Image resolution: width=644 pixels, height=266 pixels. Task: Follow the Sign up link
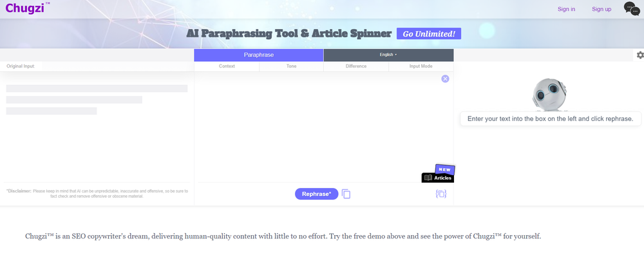coord(601,9)
